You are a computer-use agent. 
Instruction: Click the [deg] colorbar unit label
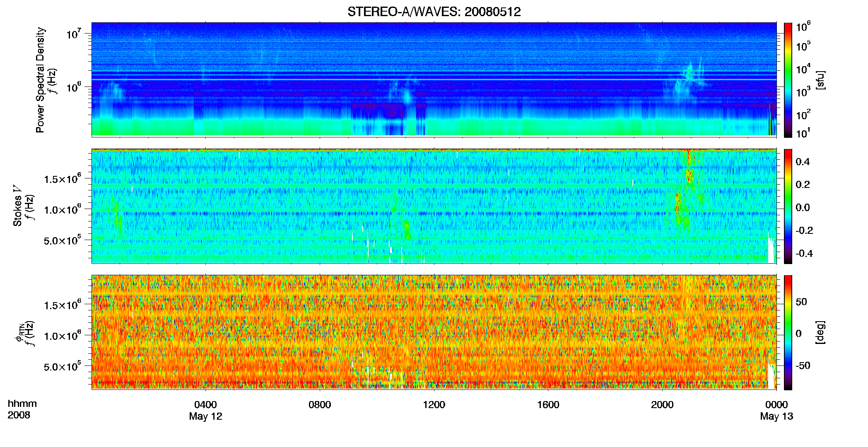[820, 332]
